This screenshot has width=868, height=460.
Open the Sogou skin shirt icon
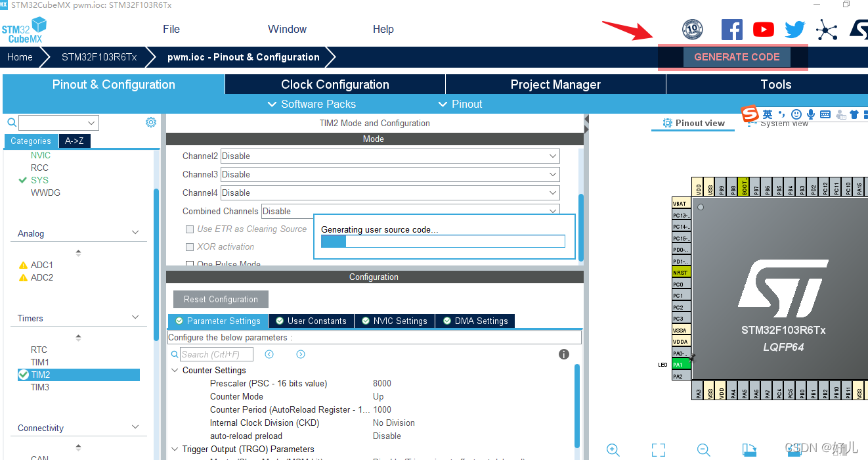[x=854, y=114]
